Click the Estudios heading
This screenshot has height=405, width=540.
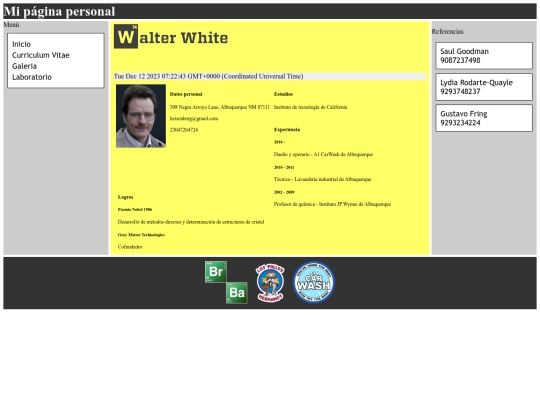coord(283,94)
